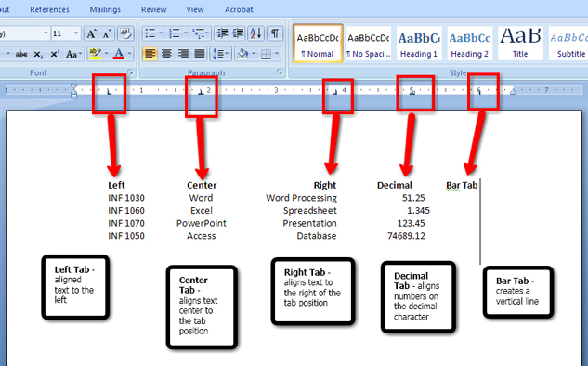Apply subscript formatting

click(x=38, y=55)
